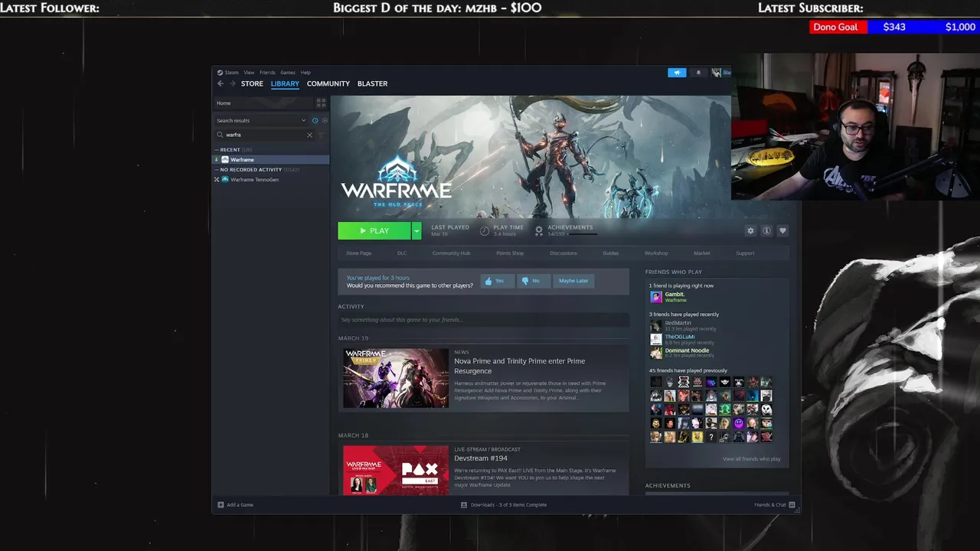Image resolution: width=980 pixels, height=551 pixels.
Task: Open Workshop link
Action: 656,253
